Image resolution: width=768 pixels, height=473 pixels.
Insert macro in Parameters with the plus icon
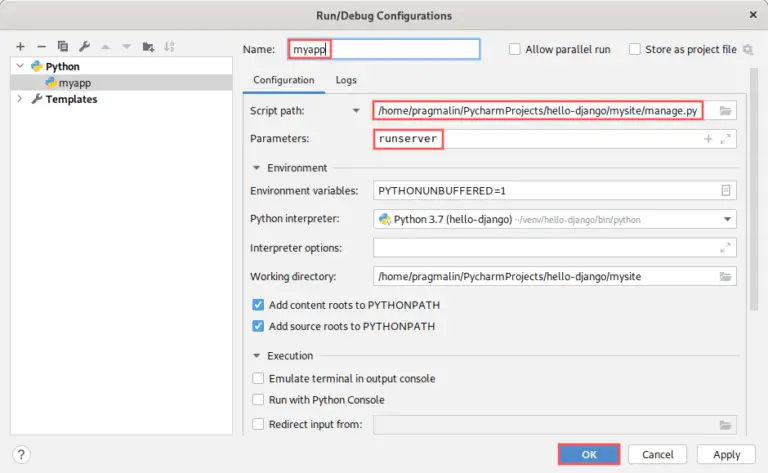(x=708, y=139)
